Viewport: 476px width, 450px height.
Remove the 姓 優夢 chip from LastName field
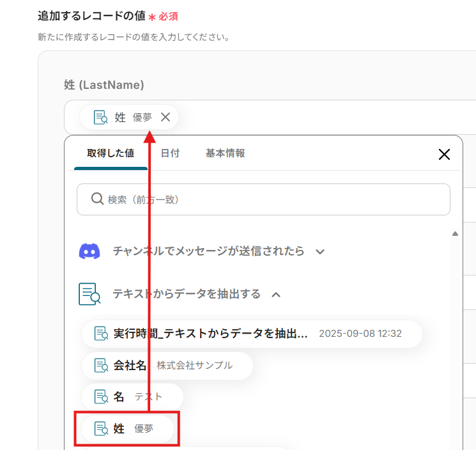point(165,117)
